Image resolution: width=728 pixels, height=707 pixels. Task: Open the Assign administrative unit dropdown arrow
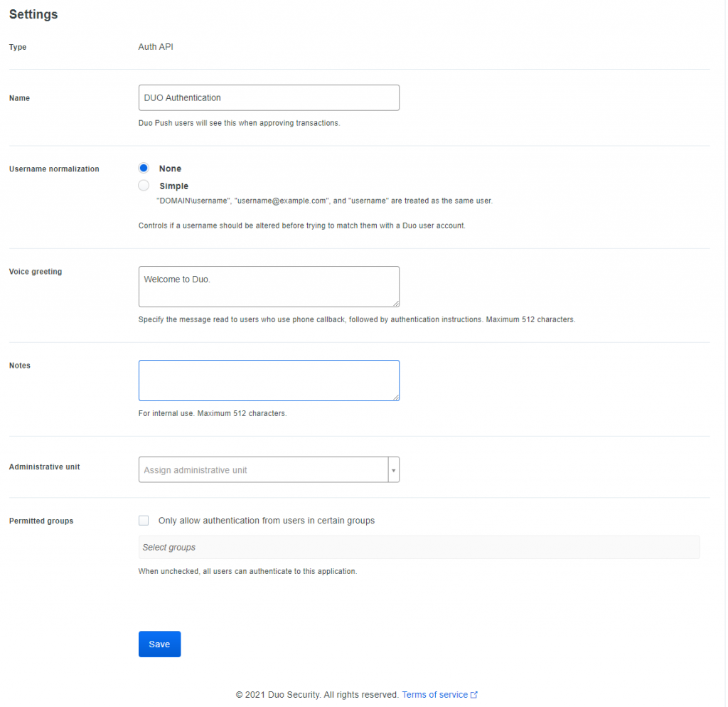[393, 469]
